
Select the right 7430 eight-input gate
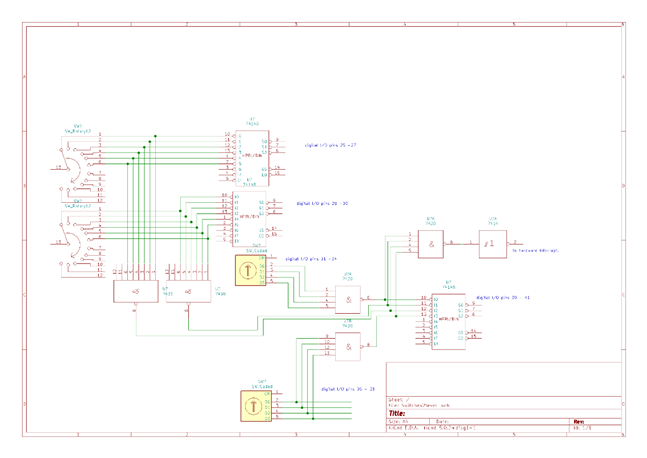(189, 291)
